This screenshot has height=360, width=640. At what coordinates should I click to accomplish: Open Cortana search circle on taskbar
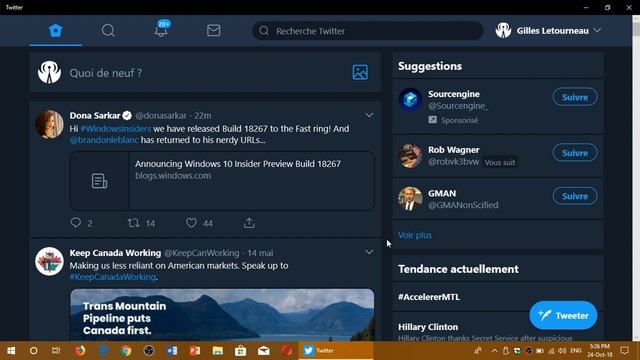pyautogui.click(x=33, y=351)
